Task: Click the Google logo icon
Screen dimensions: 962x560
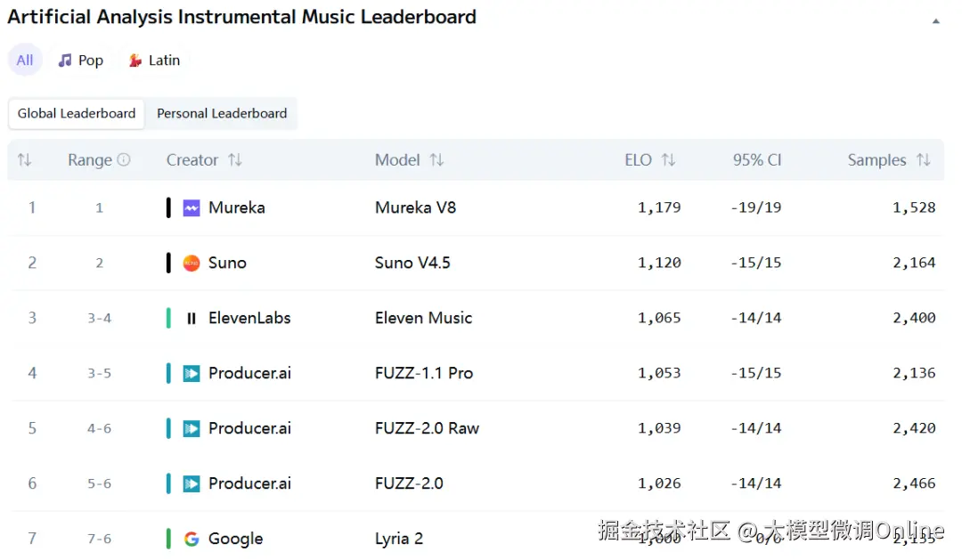Action: tap(192, 539)
